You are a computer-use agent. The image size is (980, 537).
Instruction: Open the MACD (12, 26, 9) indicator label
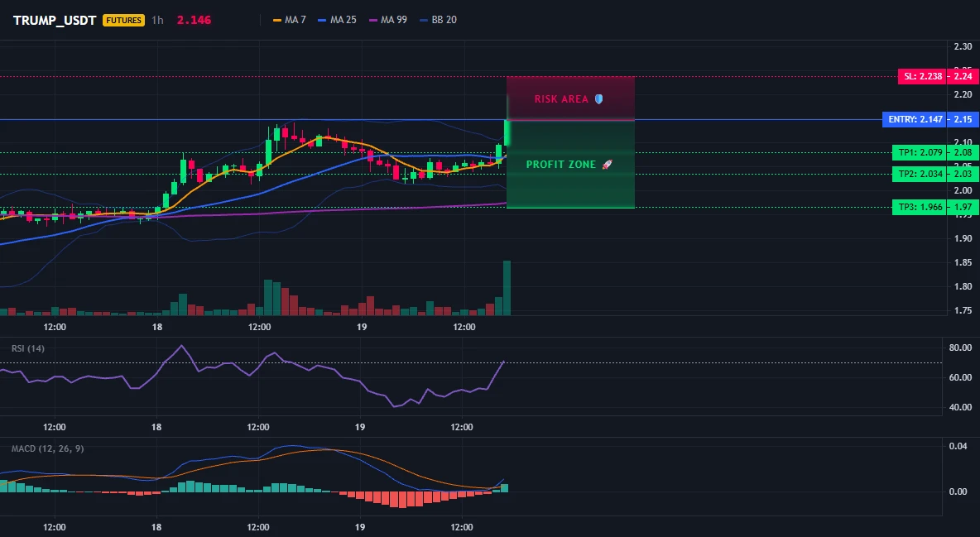pyautogui.click(x=47, y=448)
